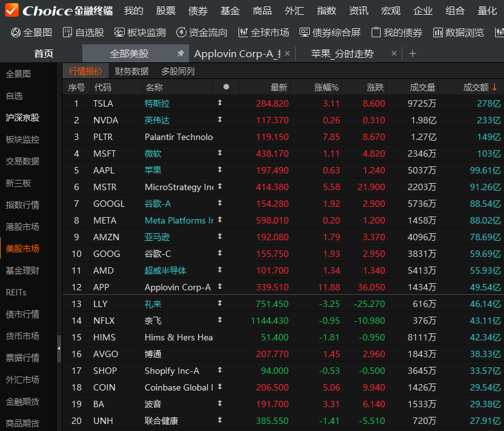The height and width of the screenshot is (431, 504).
Task: Click the up-down arrow icon in MSFT row
Action: 220,153
